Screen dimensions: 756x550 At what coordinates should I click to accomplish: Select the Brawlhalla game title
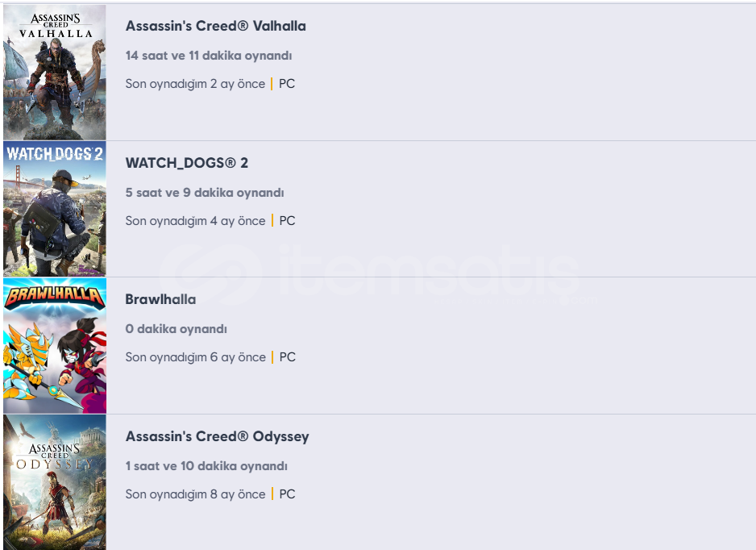160,300
